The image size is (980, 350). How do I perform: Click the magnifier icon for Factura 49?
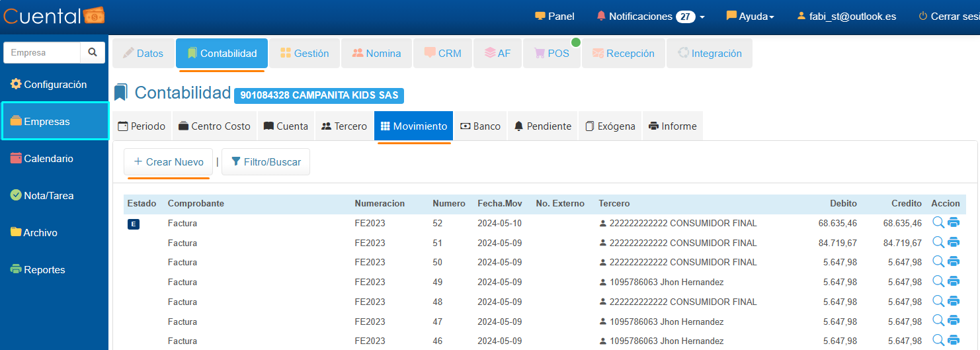[938, 282]
